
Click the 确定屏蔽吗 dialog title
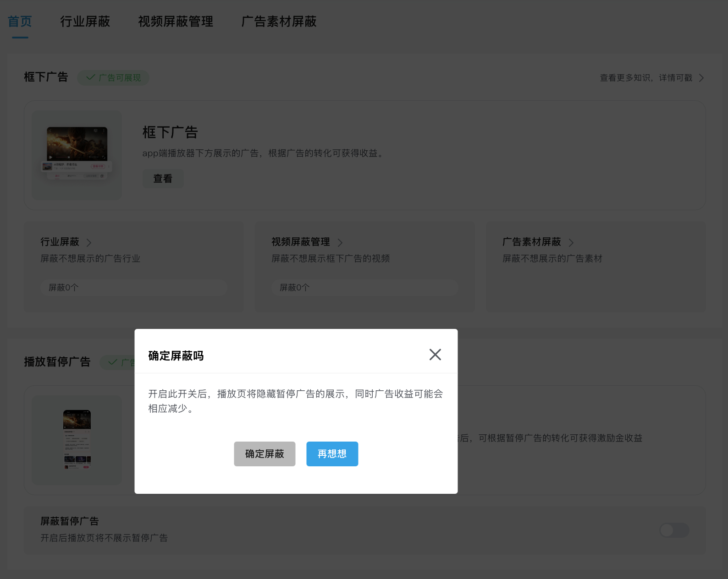coord(176,356)
